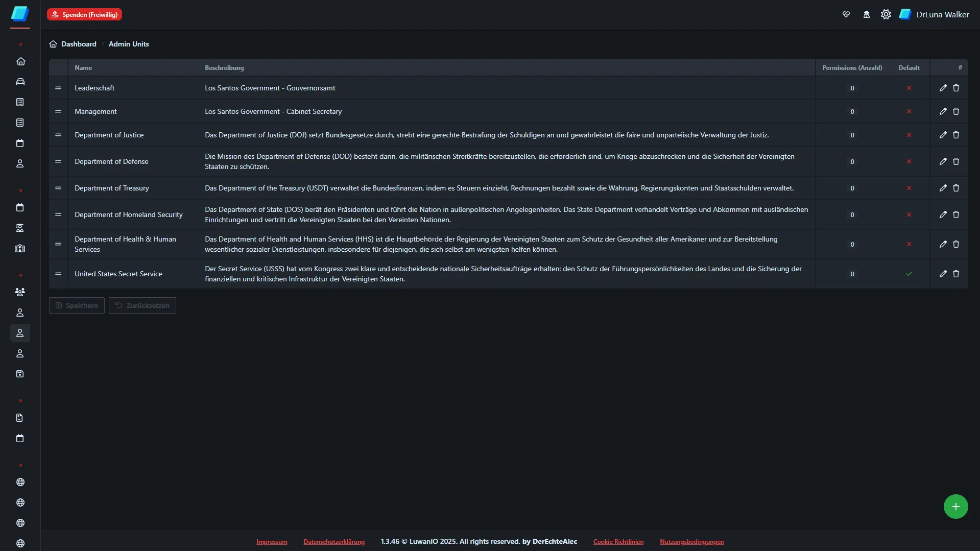Click the green add unit plus button
Viewport: 980px width, 551px height.
click(955, 507)
